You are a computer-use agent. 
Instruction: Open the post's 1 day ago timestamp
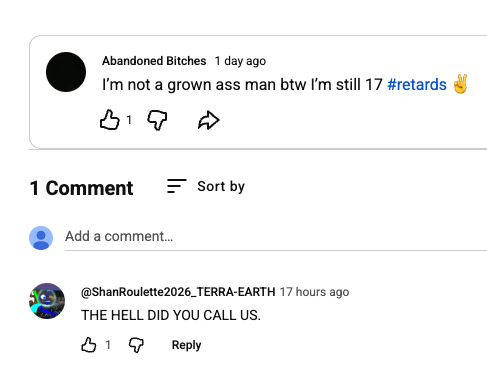click(240, 61)
